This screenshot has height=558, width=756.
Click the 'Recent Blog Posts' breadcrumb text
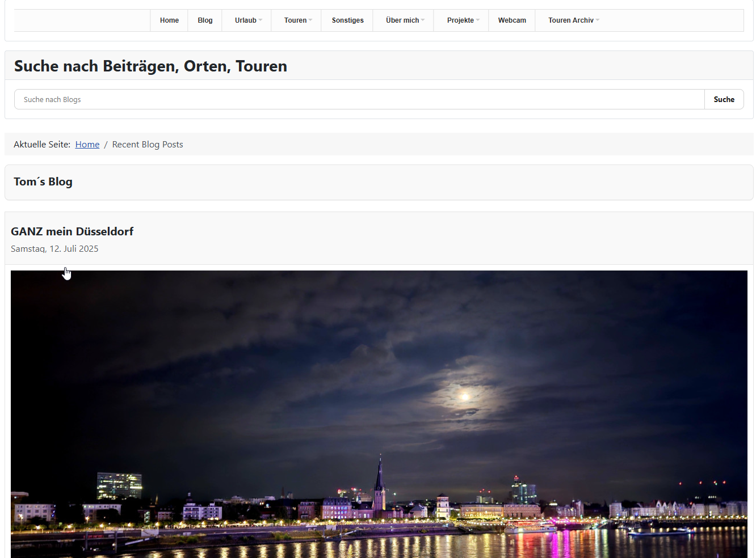click(x=148, y=145)
